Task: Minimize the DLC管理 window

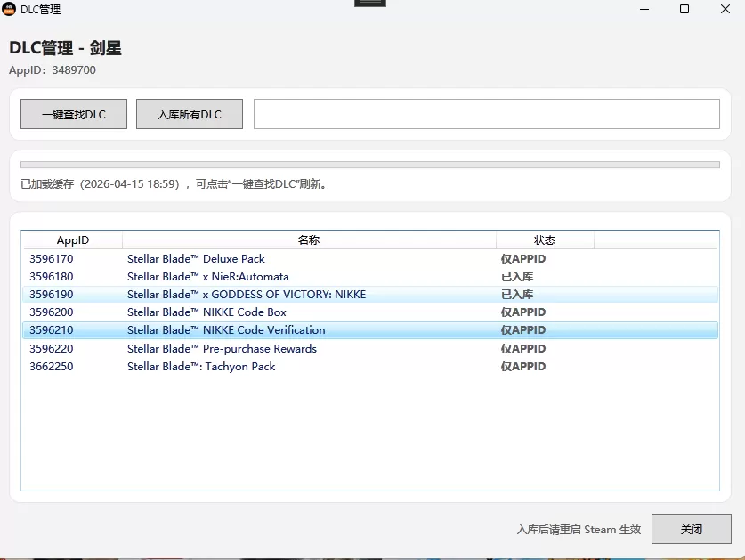Action: coord(644,10)
